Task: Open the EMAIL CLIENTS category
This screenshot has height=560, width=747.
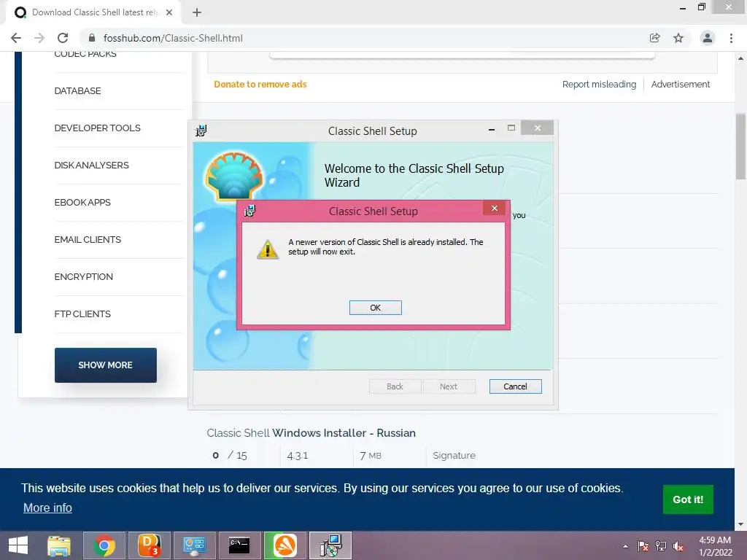Action: click(88, 239)
